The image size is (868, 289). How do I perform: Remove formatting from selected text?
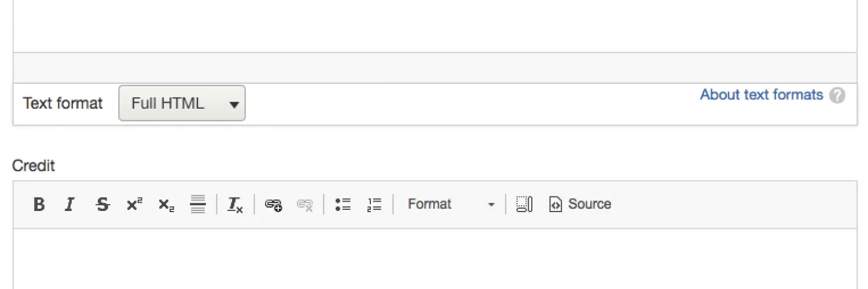(x=235, y=204)
